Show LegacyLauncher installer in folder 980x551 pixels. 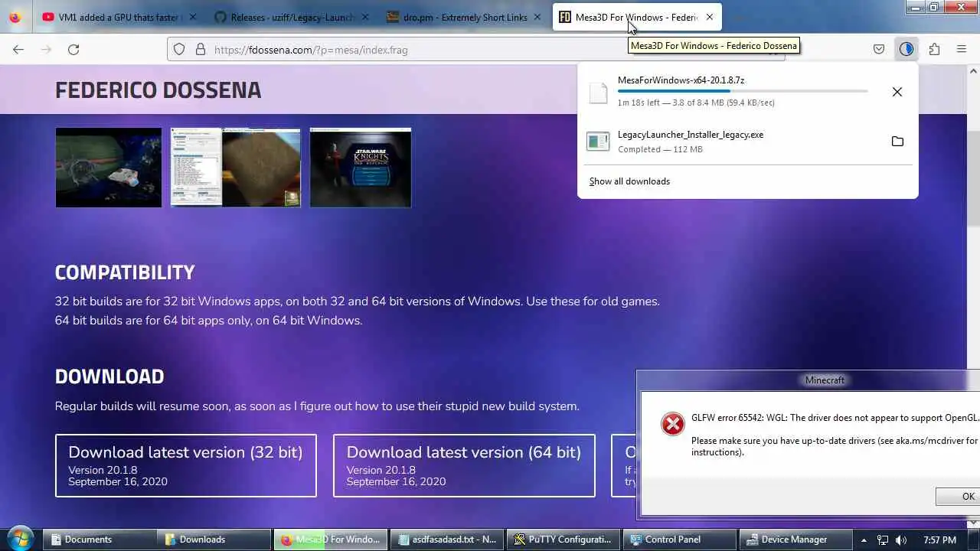897,142
